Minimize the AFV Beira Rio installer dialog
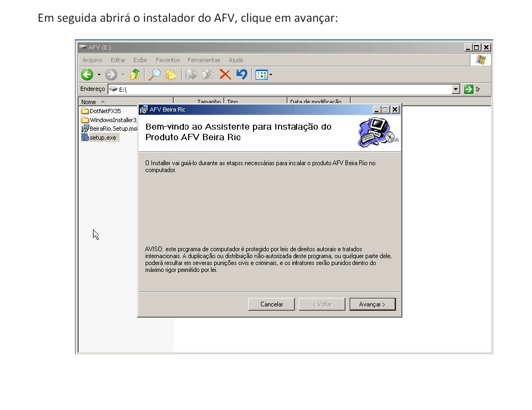Image resolution: width=532 pixels, height=410 pixels. click(376, 109)
